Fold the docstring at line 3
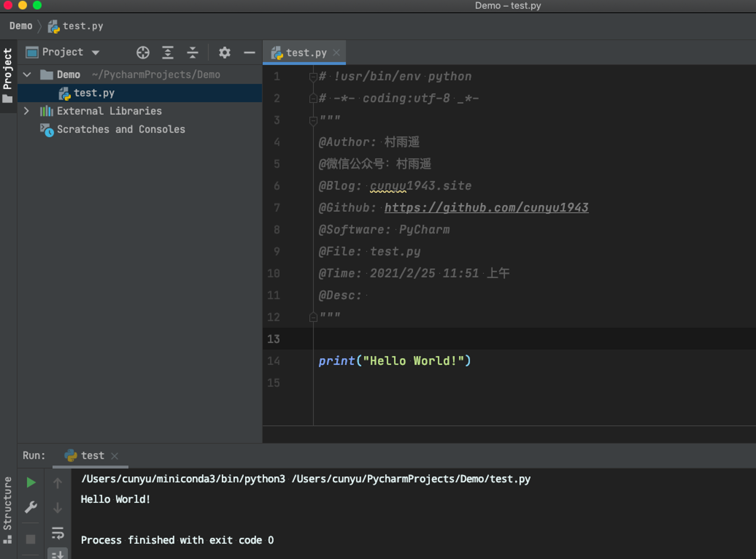The image size is (756, 559). point(313,121)
